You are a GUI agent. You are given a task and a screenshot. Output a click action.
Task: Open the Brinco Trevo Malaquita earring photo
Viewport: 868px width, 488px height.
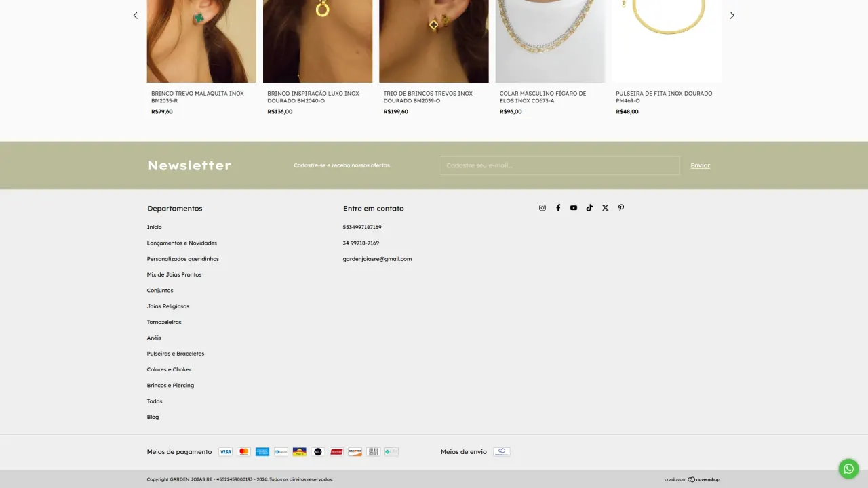click(x=201, y=41)
